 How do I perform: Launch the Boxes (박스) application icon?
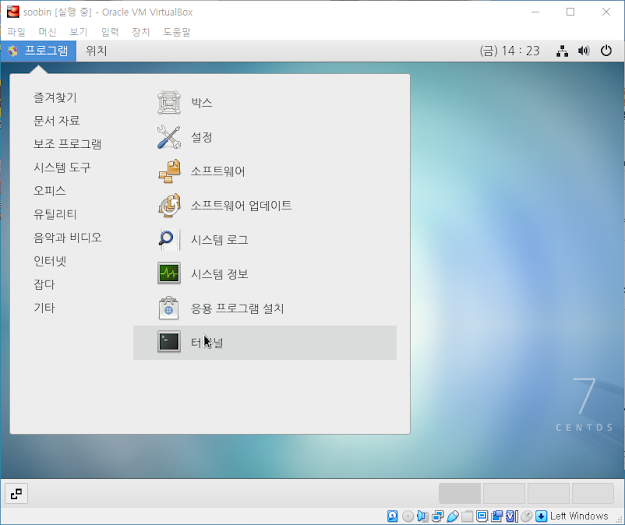click(169, 102)
